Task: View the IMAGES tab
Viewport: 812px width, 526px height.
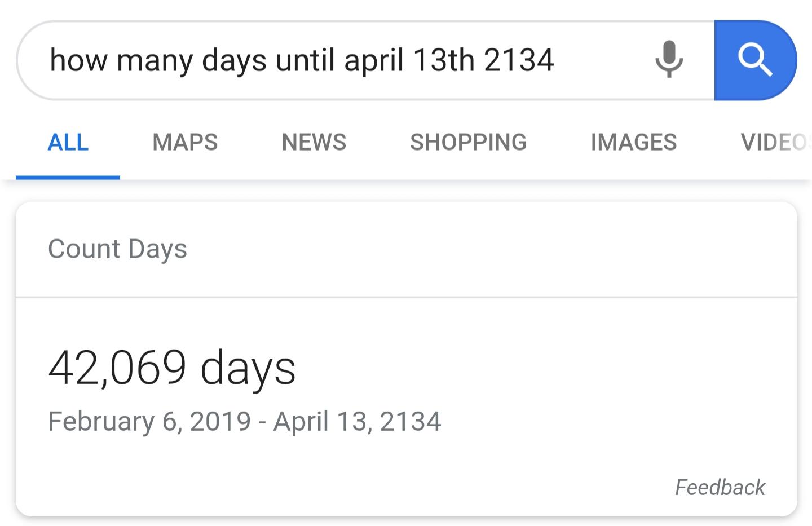Action: point(634,142)
